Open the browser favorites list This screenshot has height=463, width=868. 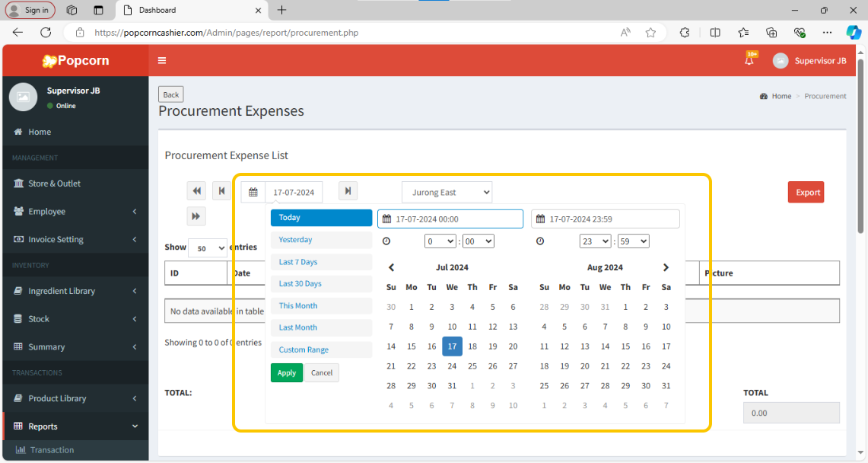[743, 33]
